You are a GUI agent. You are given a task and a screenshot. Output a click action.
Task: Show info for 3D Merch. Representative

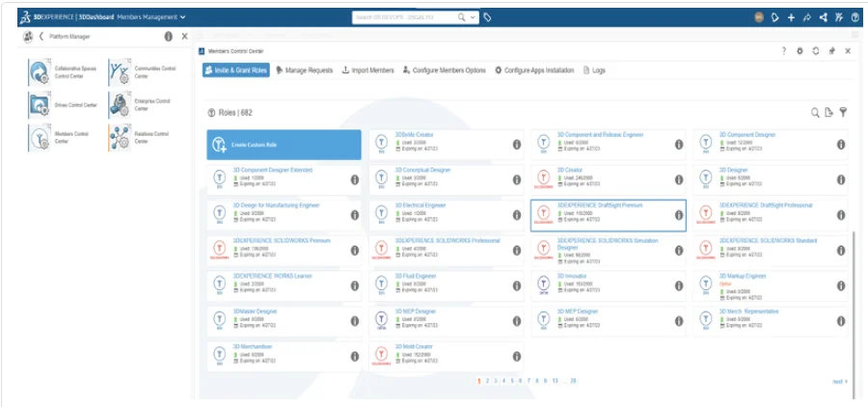pyautogui.click(x=841, y=321)
